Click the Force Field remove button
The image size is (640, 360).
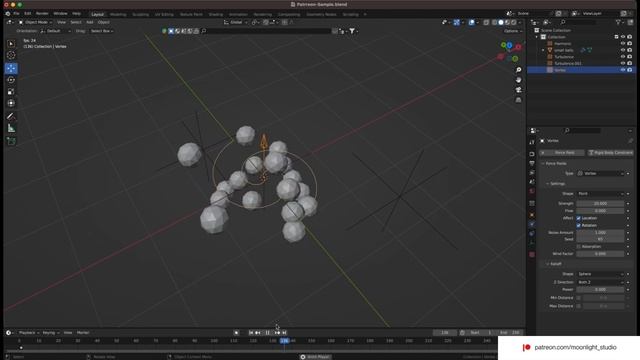tap(562, 153)
